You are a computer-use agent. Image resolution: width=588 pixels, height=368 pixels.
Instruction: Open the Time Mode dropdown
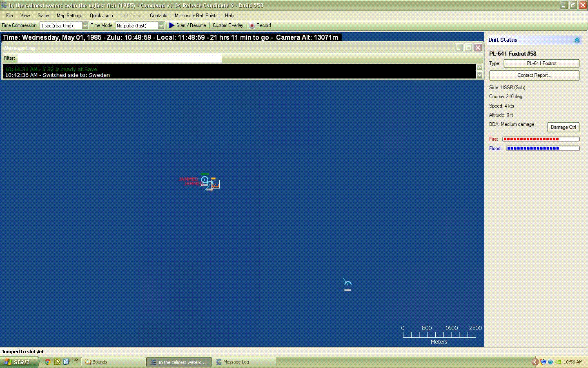tap(161, 25)
